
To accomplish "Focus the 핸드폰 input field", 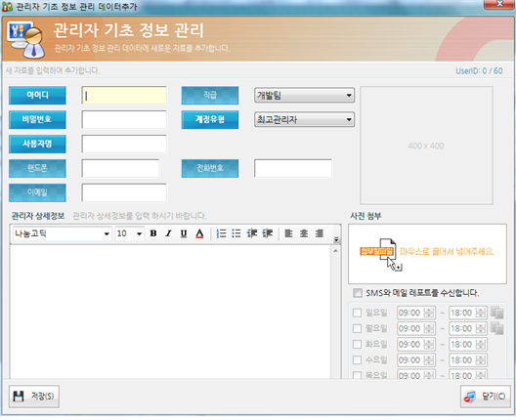I will coord(120,168).
